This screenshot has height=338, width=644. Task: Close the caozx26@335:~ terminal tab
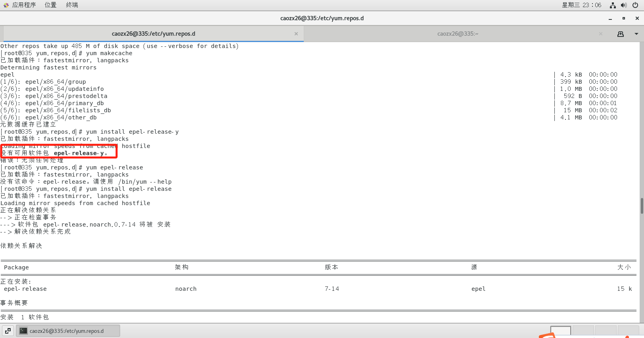tap(601, 34)
